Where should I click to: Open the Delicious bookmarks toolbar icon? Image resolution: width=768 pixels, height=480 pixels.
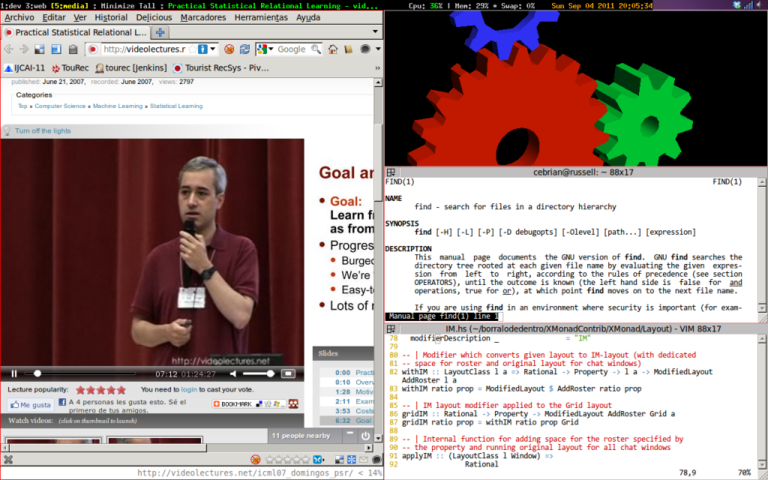point(40,49)
